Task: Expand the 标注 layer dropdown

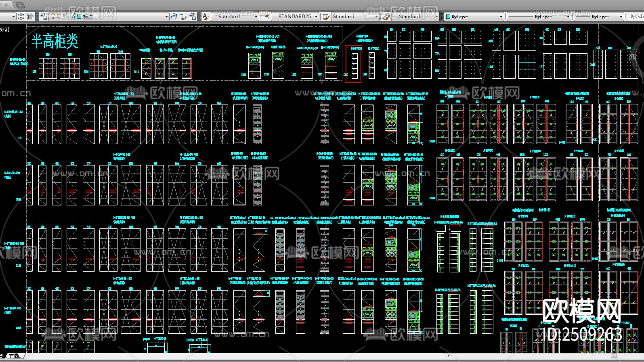Action: [166, 17]
